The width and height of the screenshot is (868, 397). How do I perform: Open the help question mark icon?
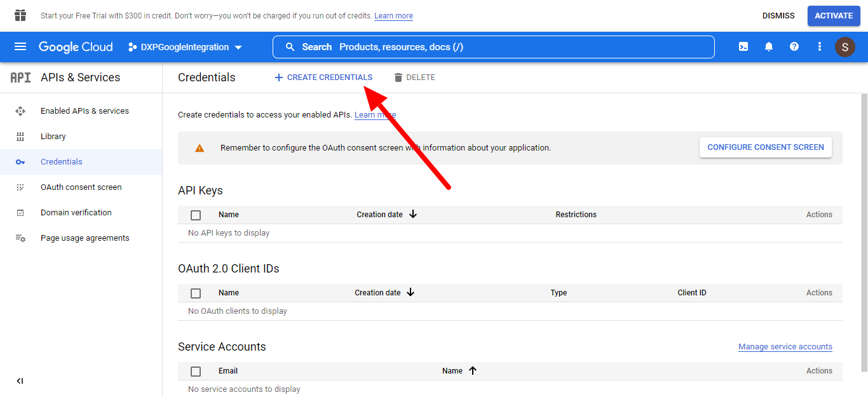[794, 47]
